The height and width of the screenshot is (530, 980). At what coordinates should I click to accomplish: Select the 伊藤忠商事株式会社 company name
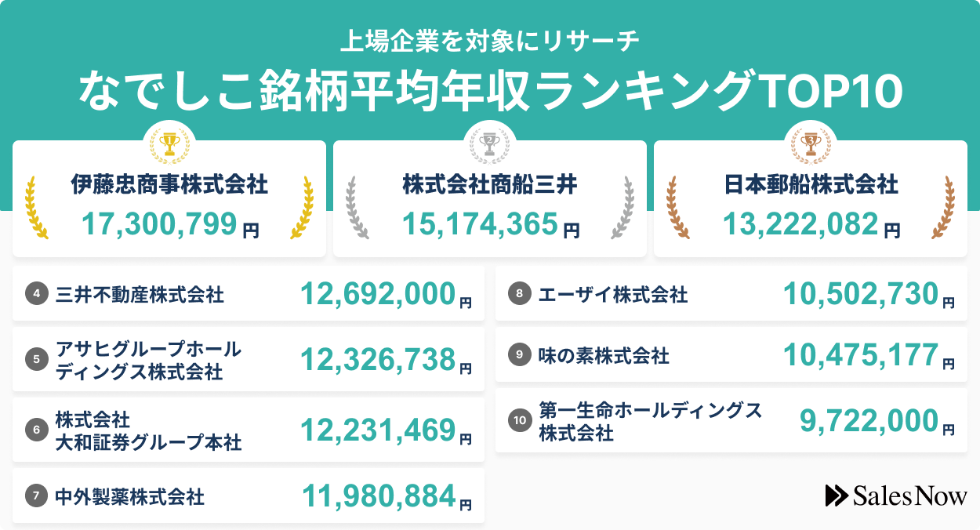[x=169, y=185]
